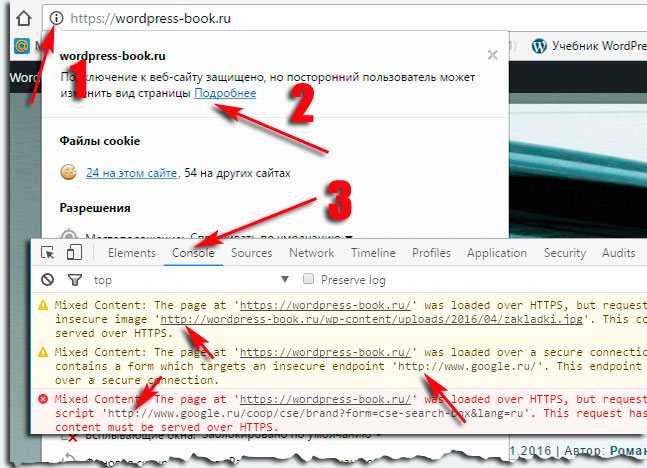Switch to the Sources tab
Viewport: 647px width, 468px height.
click(x=251, y=253)
